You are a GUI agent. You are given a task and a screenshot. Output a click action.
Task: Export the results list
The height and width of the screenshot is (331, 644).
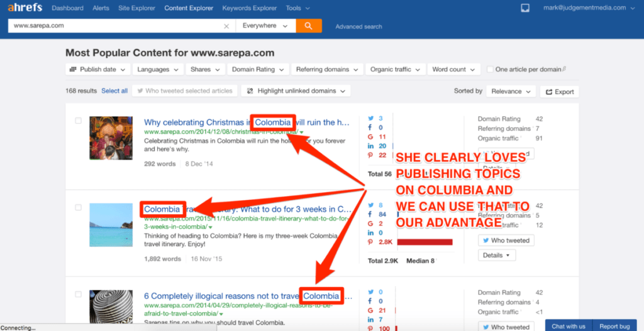pos(559,92)
